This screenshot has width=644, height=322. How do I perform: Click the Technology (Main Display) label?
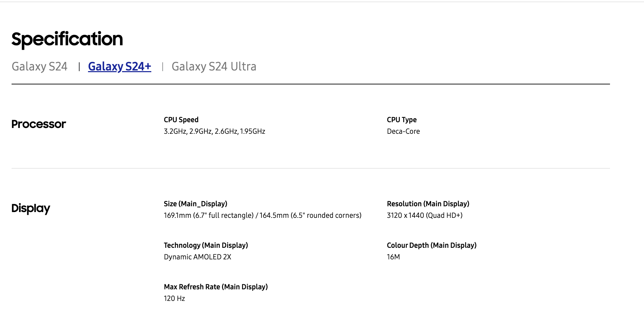click(206, 245)
